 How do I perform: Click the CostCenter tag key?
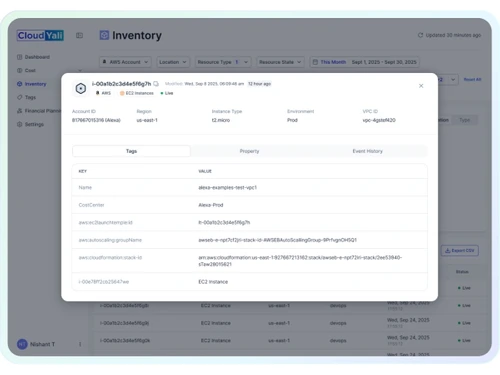[x=91, y=205]
